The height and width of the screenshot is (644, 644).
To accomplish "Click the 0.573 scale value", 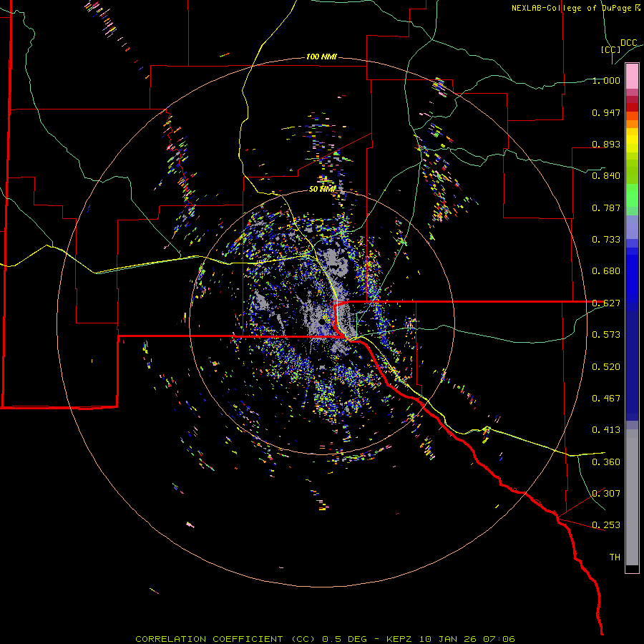I will 606,335.
